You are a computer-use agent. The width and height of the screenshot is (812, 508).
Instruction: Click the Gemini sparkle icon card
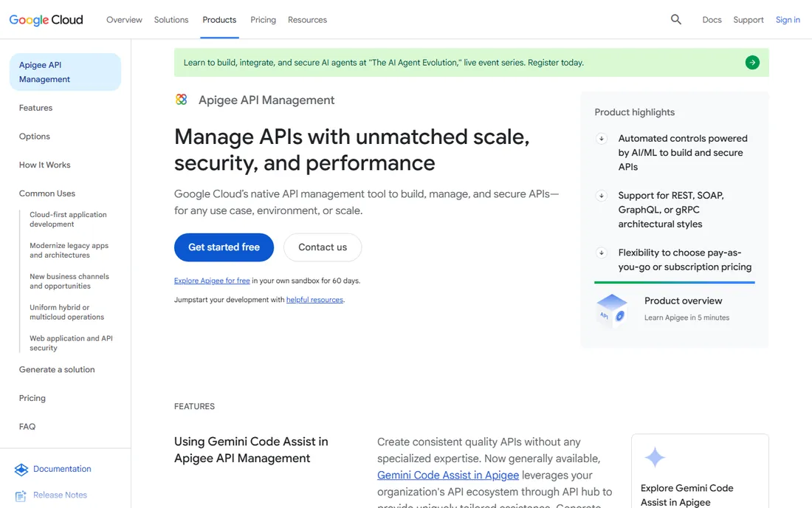[x=655, y=457]
